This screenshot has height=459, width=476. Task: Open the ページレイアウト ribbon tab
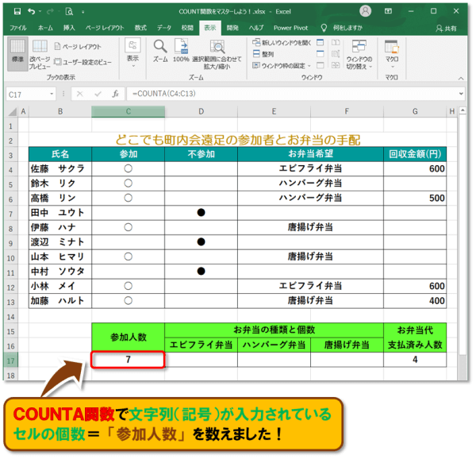(x=105, y=28)
